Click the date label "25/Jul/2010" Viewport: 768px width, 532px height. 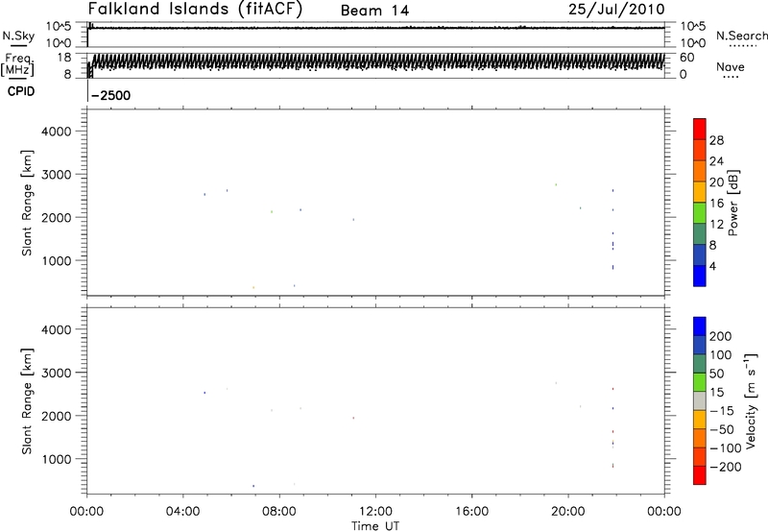click(x=616, y=10)
